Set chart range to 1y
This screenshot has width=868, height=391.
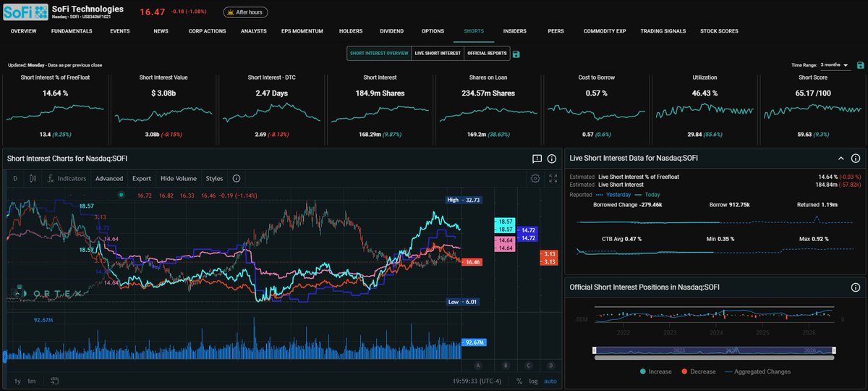tap(17, 381)
